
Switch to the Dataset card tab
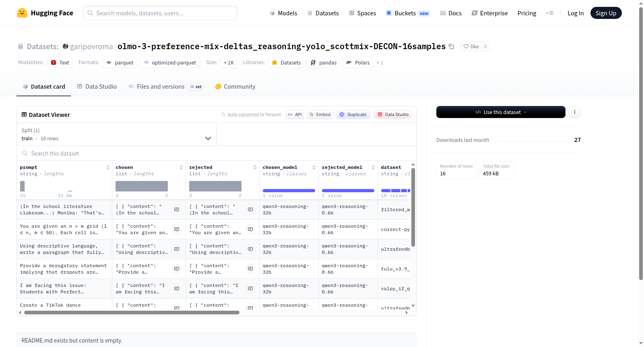[x=44, y=87]
